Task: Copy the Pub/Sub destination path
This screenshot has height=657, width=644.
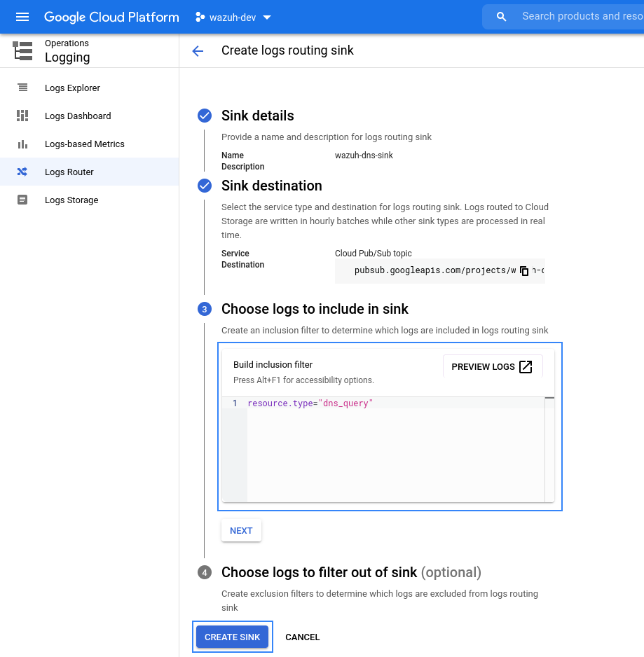Action: [x=524, y=270]
